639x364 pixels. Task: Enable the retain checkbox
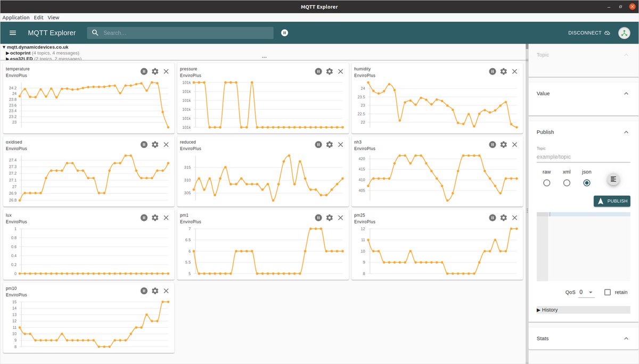pyautogui.click(x=608, y=292)
